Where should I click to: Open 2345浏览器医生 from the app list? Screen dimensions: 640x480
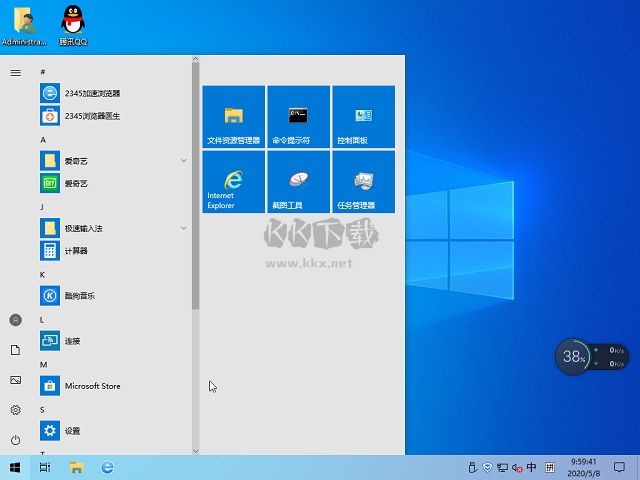point(114,116)
